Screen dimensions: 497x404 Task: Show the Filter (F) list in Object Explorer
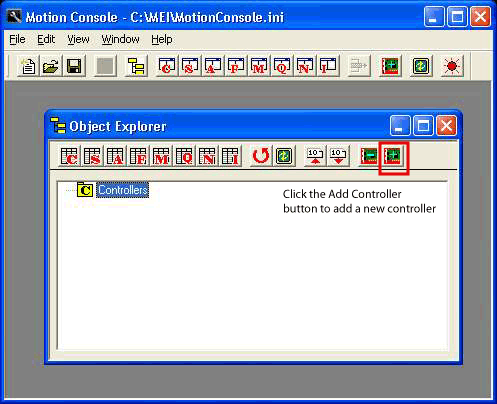[138, 156]
